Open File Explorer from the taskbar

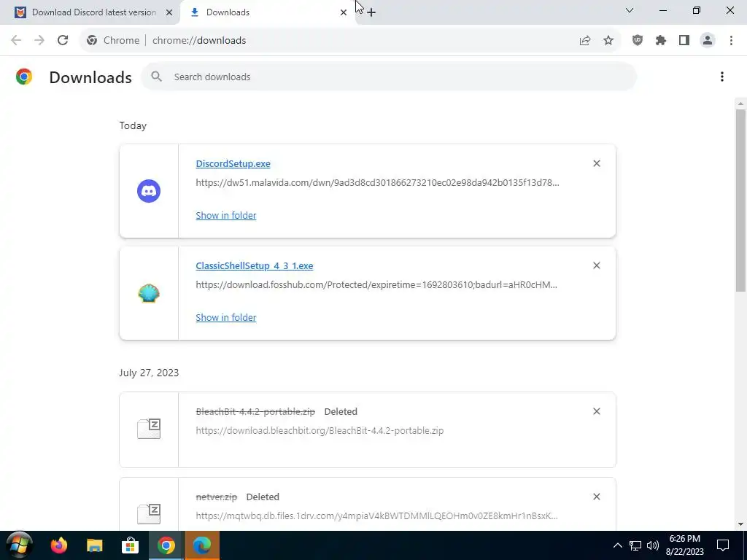pos(94,545)
